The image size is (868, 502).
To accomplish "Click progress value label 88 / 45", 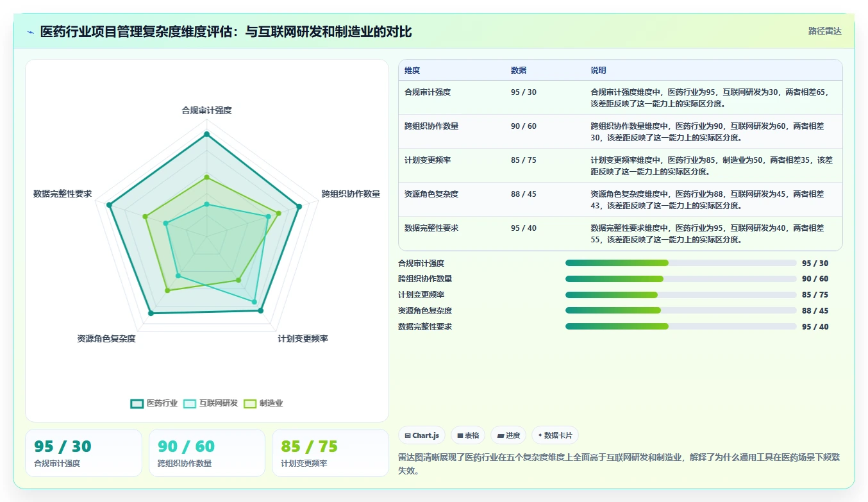I will 815,311.
